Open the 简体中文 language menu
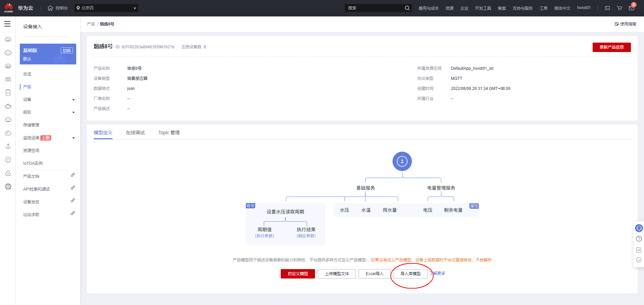This screenshot has width=644, height=305. pyautogui.click(x=562, y=8)
